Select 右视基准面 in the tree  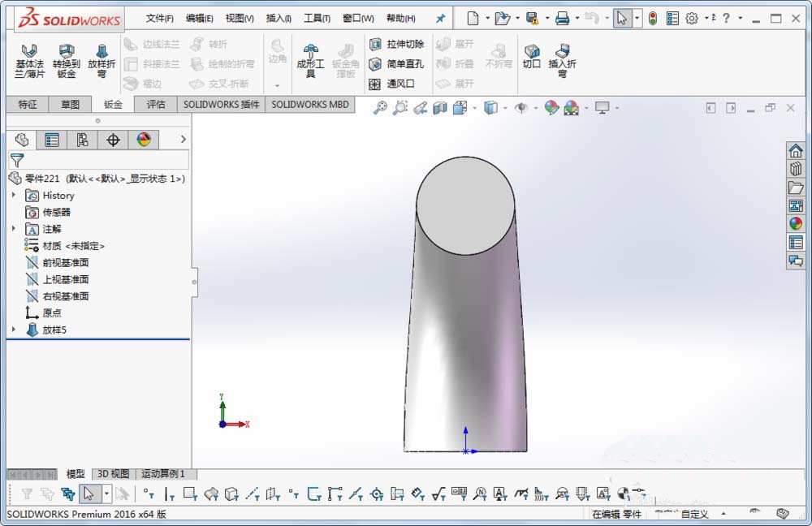tap(58, 296)
